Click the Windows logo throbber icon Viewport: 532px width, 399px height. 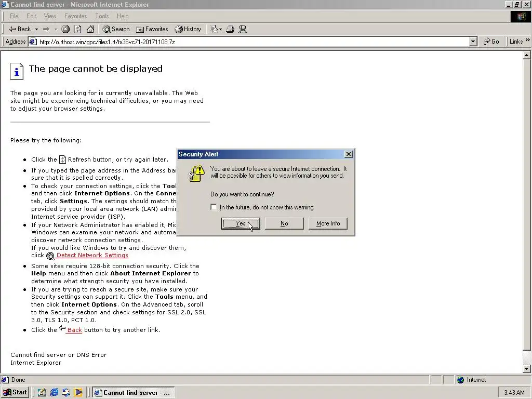tap(521, 16)
